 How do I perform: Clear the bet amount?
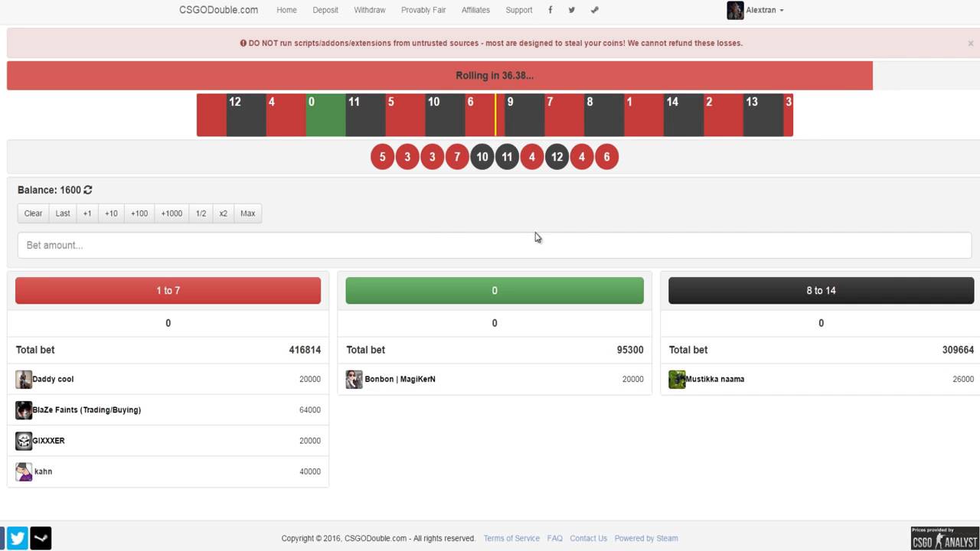(x=33, y=214)
